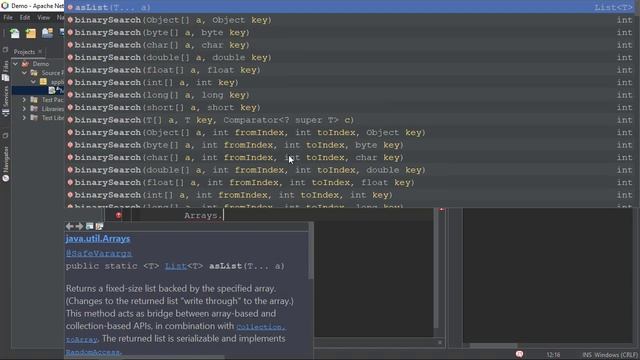Click the Demo project icon
640x360 pixels.
tap(25, 64)
